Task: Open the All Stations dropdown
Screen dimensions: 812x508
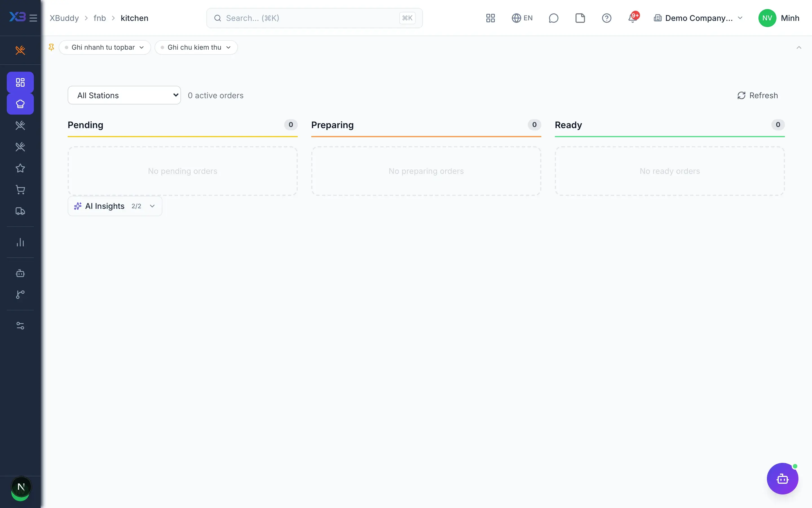Action: pos(124,95)
